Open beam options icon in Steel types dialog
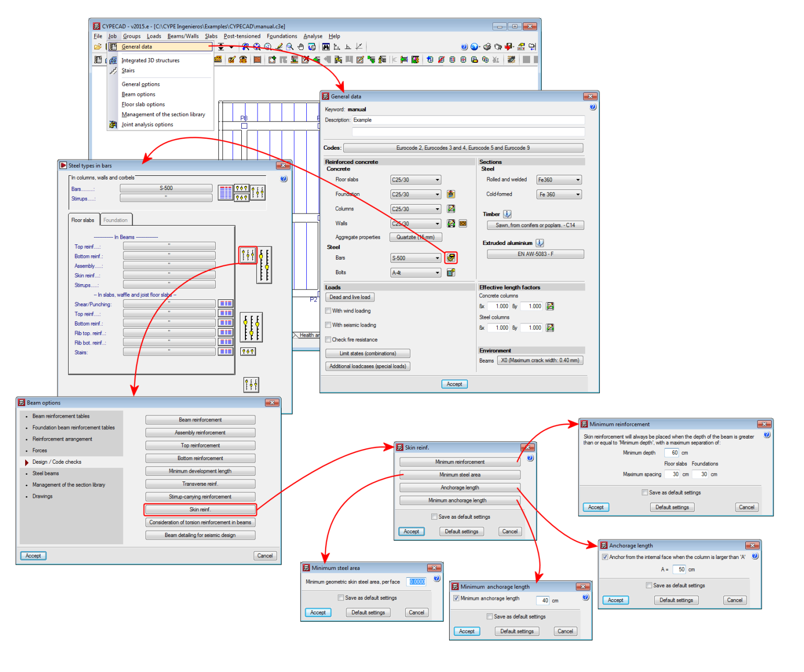Image resolution: width=804 pixels, height=672 pixels. tap(248, 255)
